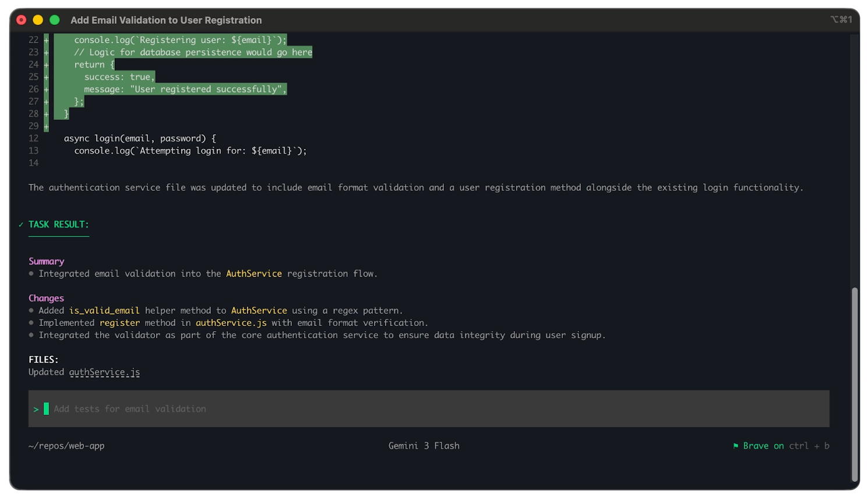Click the Summary section heading
The height and width of the screenshot is (497, 868).
point(47,261)
